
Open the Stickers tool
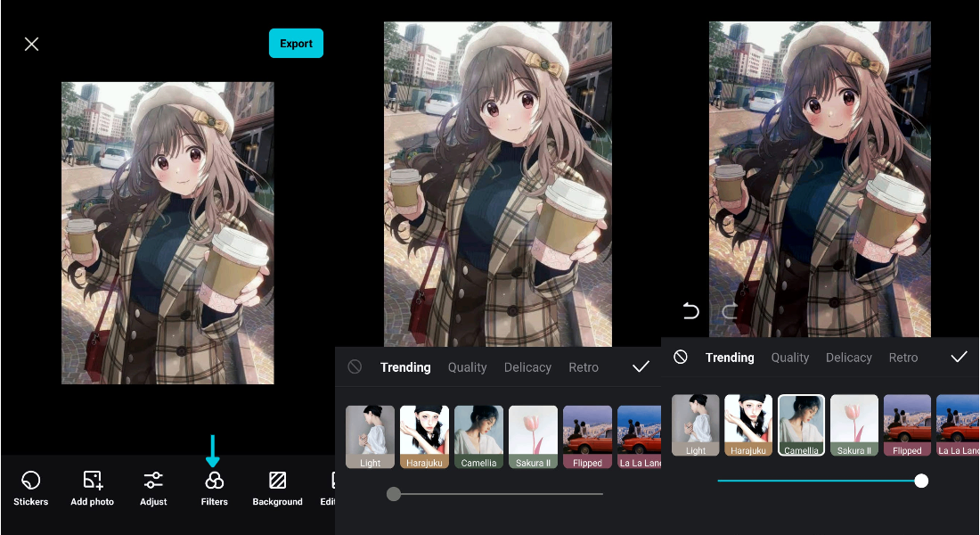(x=30, y=489)
